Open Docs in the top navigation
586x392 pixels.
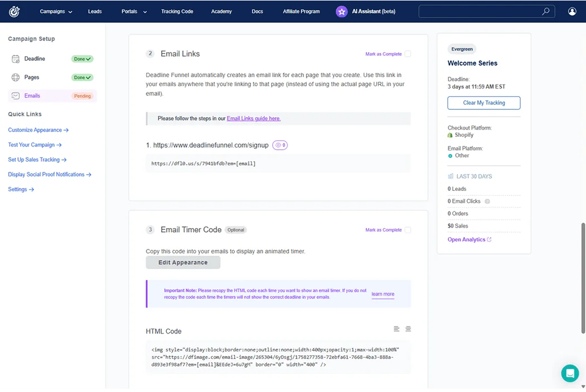click(257, 12)
